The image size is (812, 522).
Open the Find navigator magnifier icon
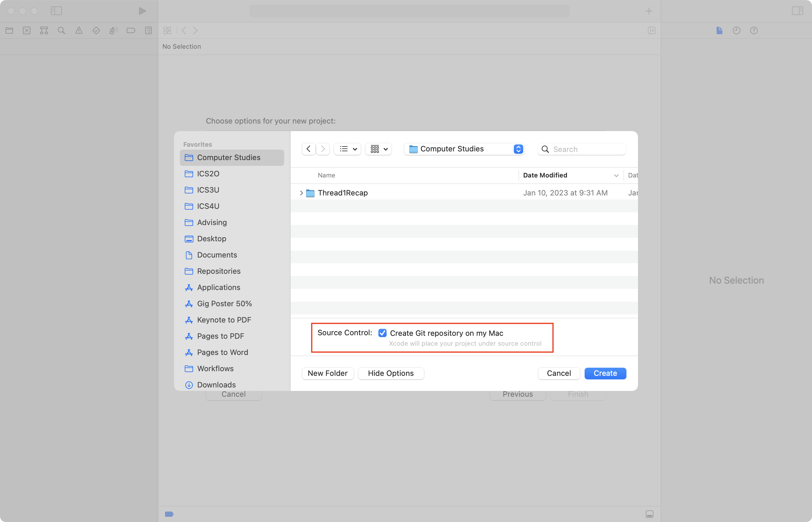click(x=61, y=30)
